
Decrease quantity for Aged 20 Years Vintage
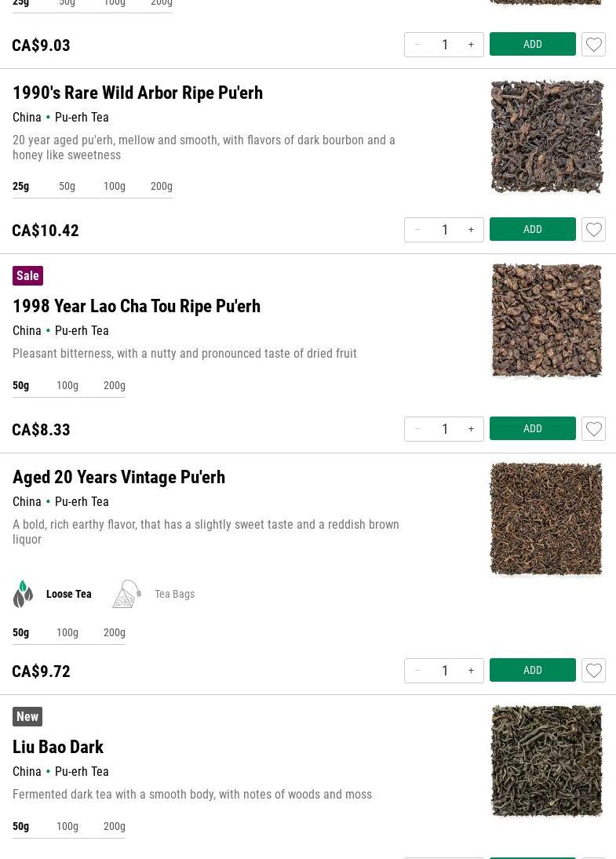tap(417, 671)
